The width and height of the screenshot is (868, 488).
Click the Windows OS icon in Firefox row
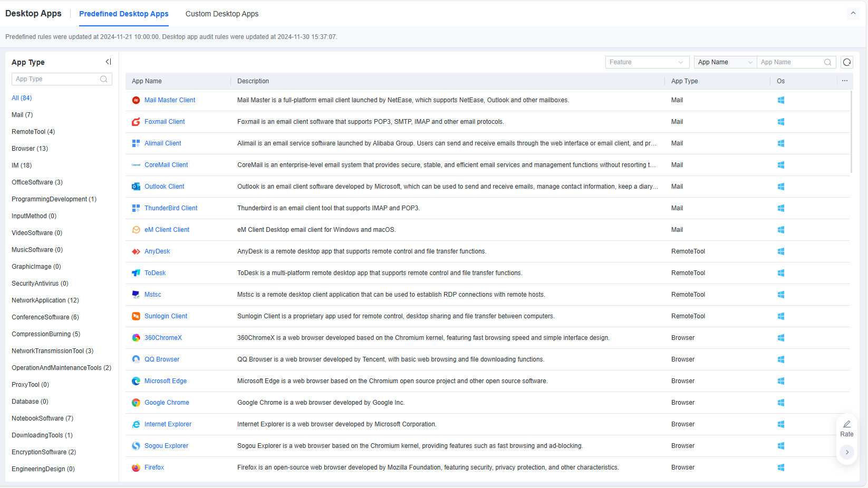pos(781,467)
